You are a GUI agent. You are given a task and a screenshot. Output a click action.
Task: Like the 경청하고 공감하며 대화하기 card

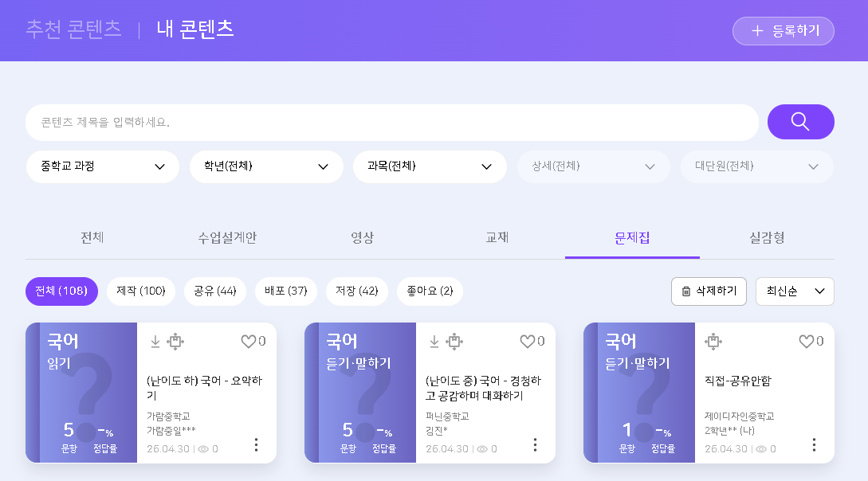pyautogui.click(x=527, y=342)
